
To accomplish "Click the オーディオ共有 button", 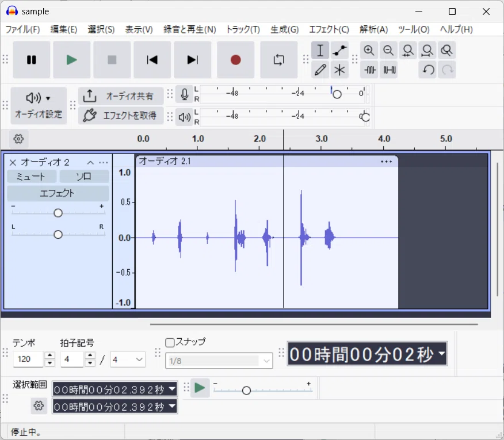I will (121, 96).
